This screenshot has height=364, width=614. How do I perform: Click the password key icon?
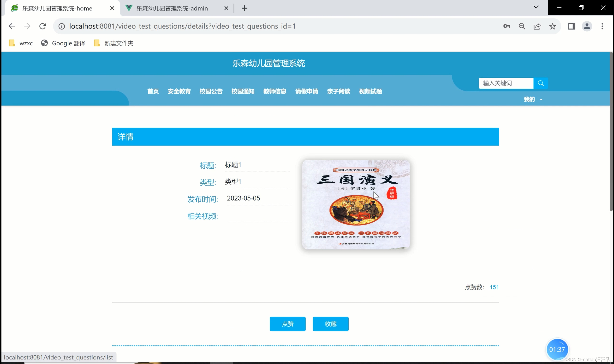(x=507, y=26)
